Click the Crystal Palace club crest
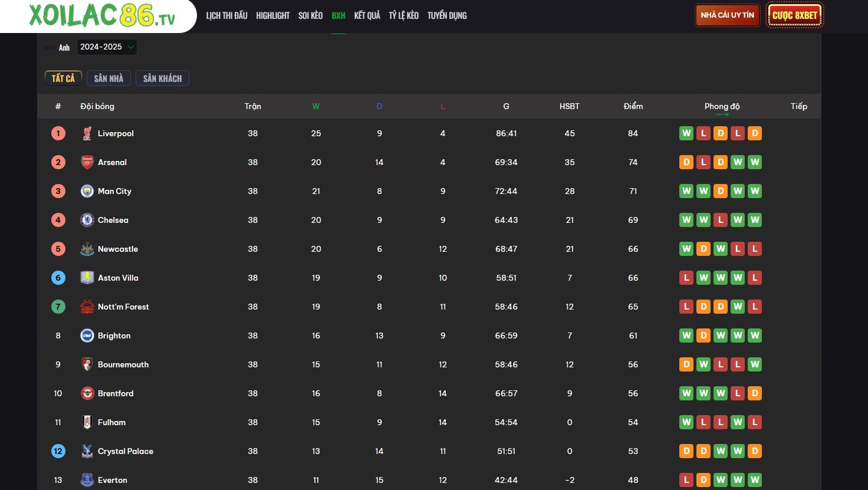 [87, 451]
